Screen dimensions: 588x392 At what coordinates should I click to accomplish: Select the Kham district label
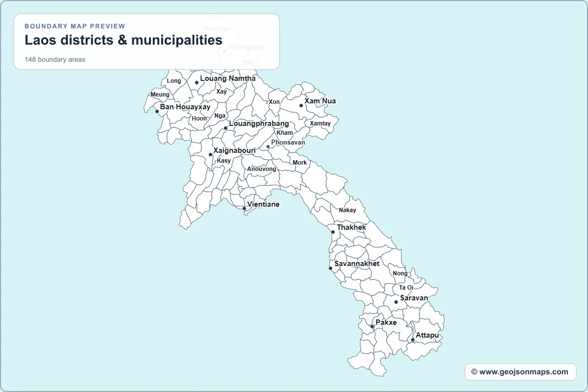tap(285, 133)
